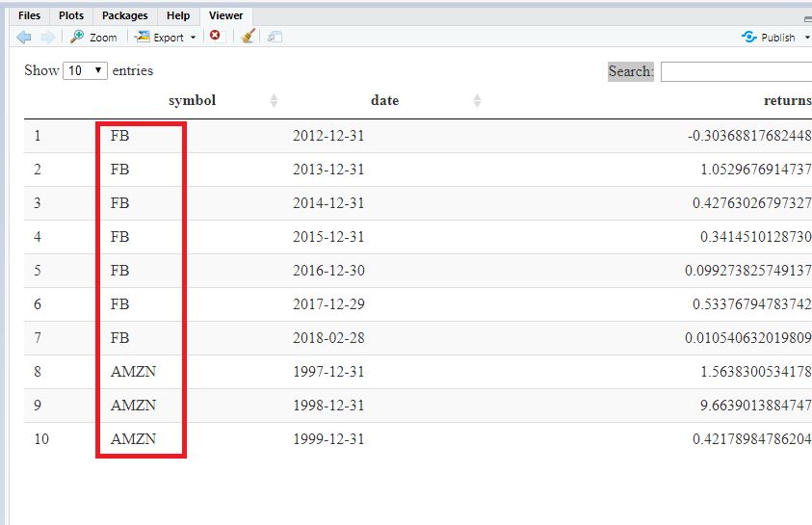Remove current viewer item with red X

click(215, 36)
